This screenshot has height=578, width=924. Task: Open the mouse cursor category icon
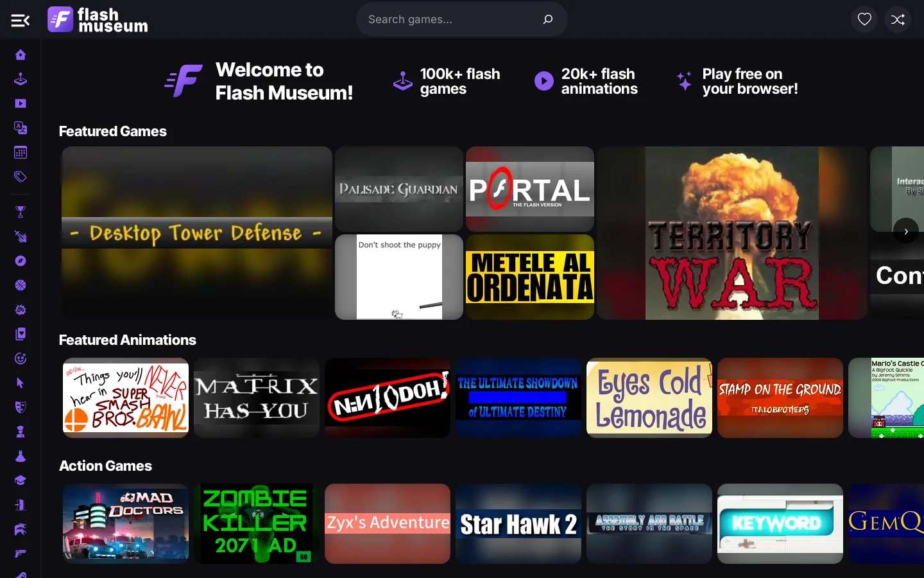[x=21, y=383]
